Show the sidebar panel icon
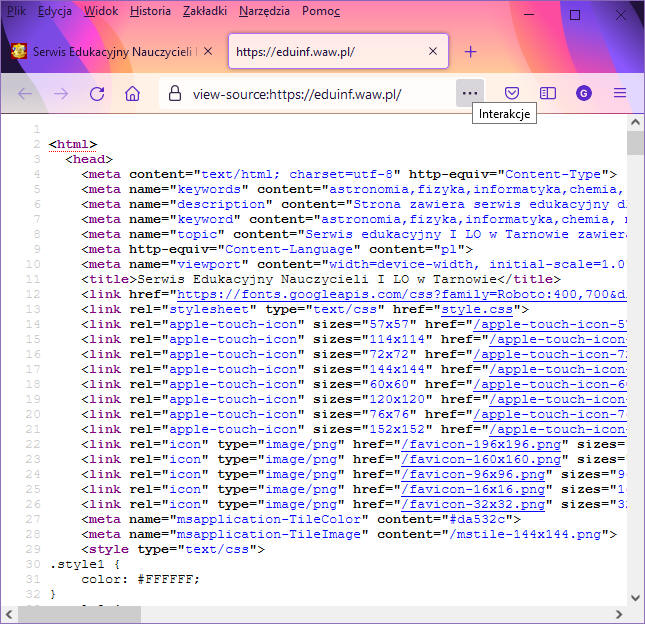 (x=548, y=93)
